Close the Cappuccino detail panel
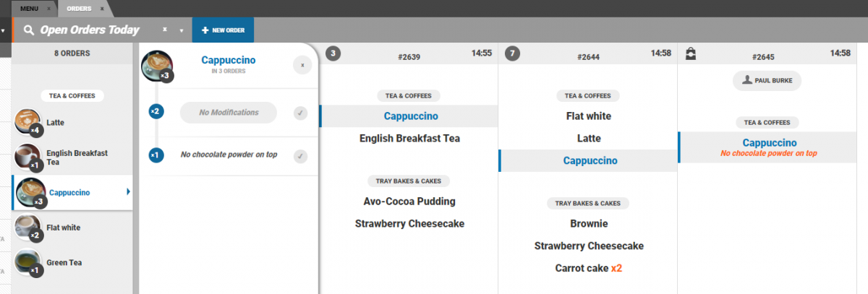The height and width of the screenshot is (294, 868). coord(302,65)
